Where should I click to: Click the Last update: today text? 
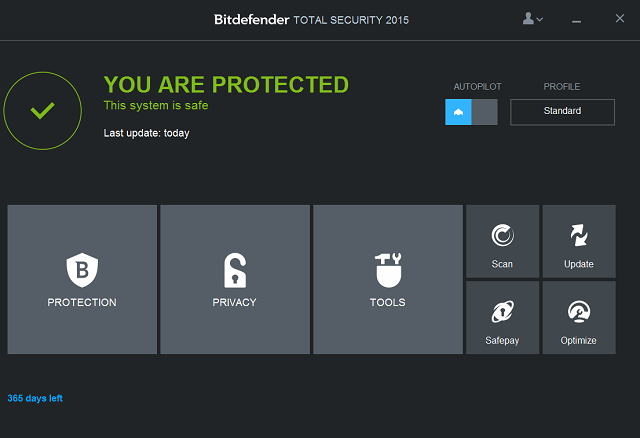pos(147,133)
